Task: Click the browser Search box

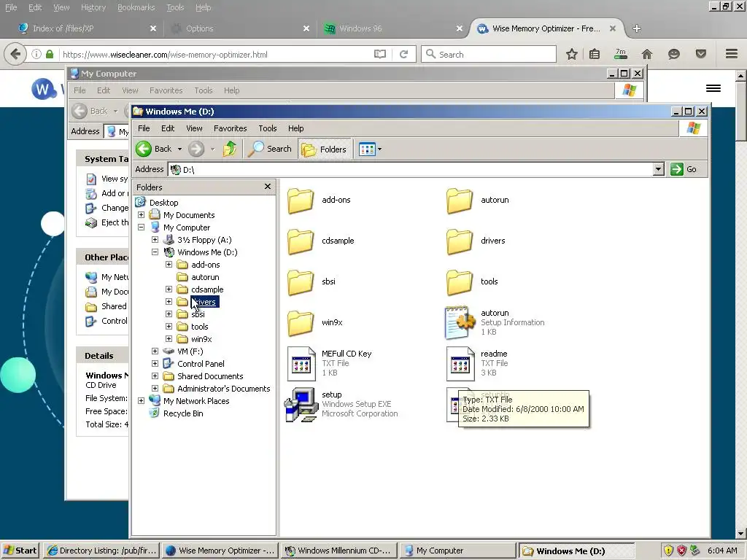Action: (489, 54)
